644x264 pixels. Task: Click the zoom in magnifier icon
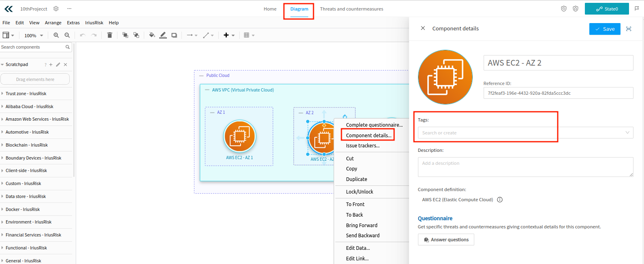point(56,35)
